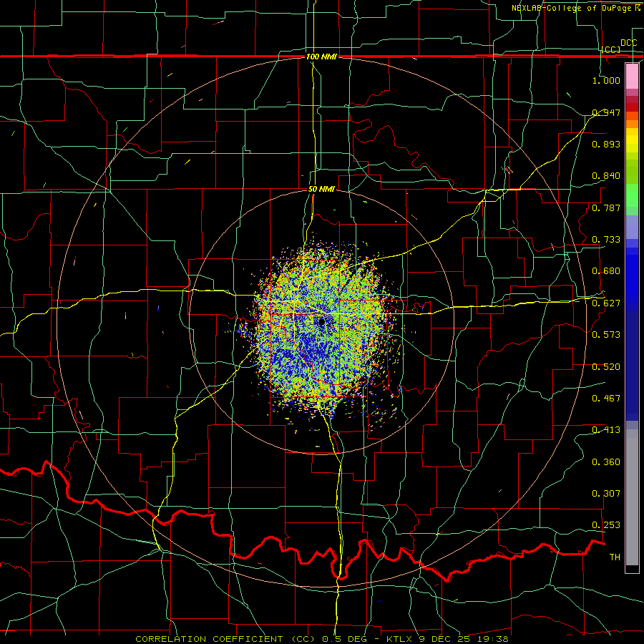Click the DCC label above the legend
This screenshot has width=644, height=644.
(628, 43)
